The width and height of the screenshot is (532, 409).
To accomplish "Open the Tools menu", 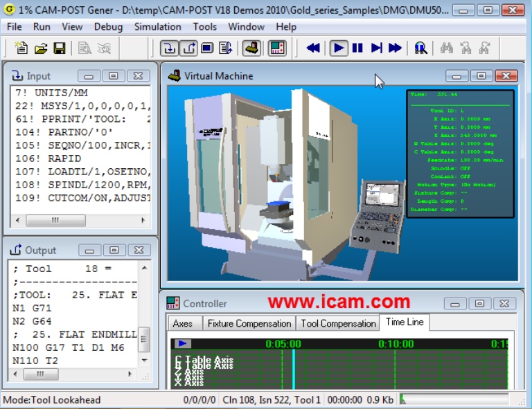I will click(x=204, y=27).
